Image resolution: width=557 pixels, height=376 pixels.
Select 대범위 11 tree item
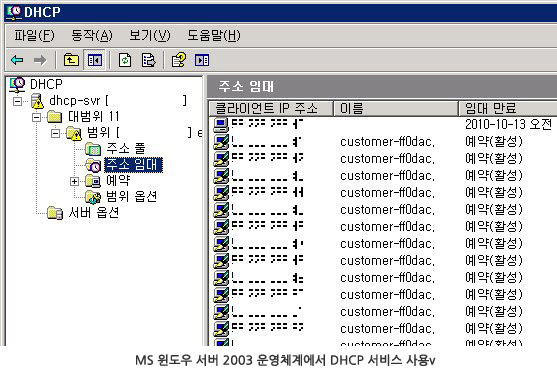[x=94, y=117]
